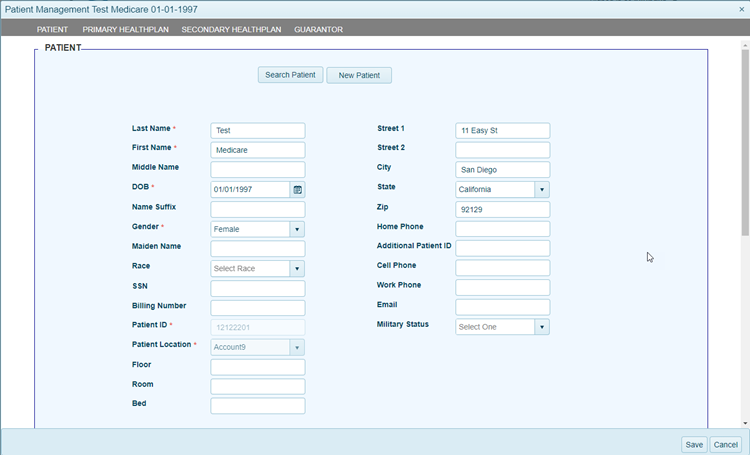
Task: Open the Secondary Healthplan tab
Action: click(230, 30)
